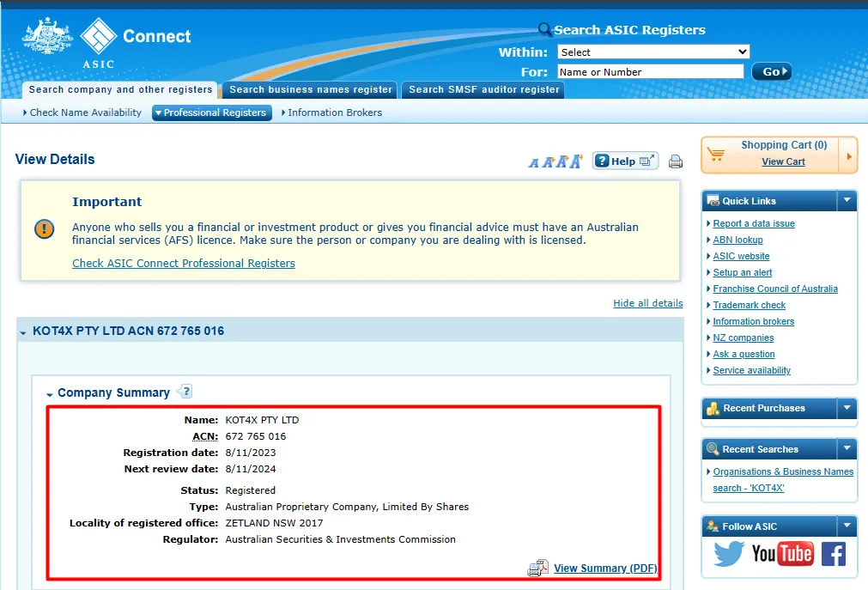The height and width of the screenshot is (590, 868).
Task: Focus the Name or Number input field
Action: tap(651, 71)
